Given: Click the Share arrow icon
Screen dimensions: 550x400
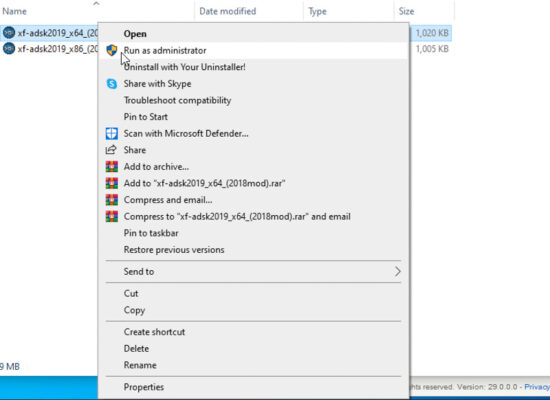Looking at the screenshot, I should pyautogui.click(x=111, y=150).
